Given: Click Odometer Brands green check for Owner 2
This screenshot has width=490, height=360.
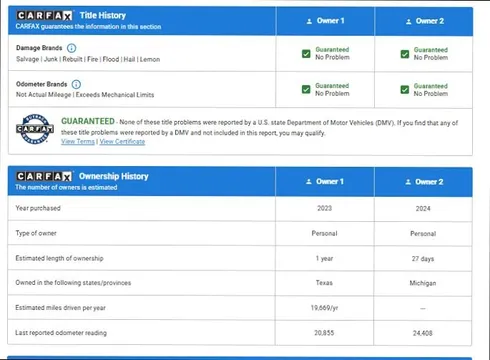Looking at the screenshot, I should [x=405, y=90].
